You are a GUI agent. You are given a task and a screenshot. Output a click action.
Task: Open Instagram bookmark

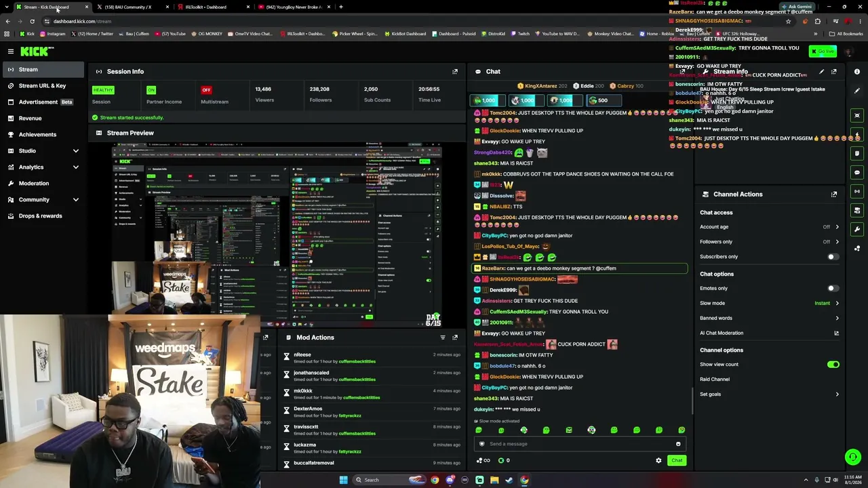pyautogui.click(x=52, y=34)
